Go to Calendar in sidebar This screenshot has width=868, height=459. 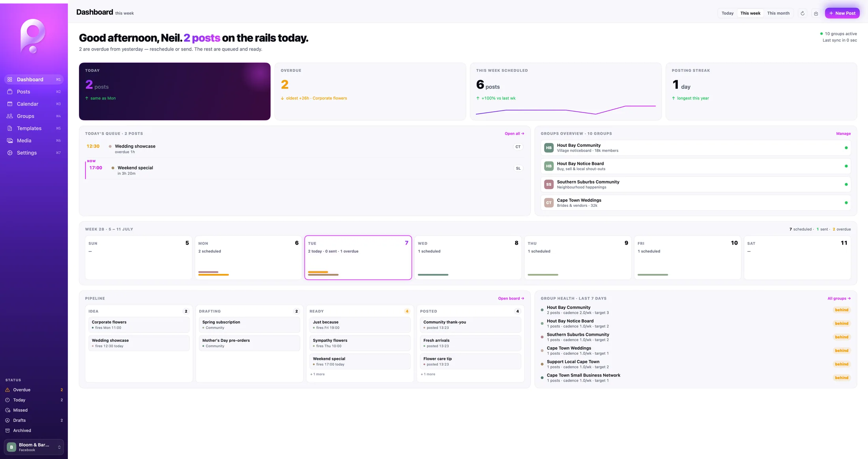pos(34,104)
